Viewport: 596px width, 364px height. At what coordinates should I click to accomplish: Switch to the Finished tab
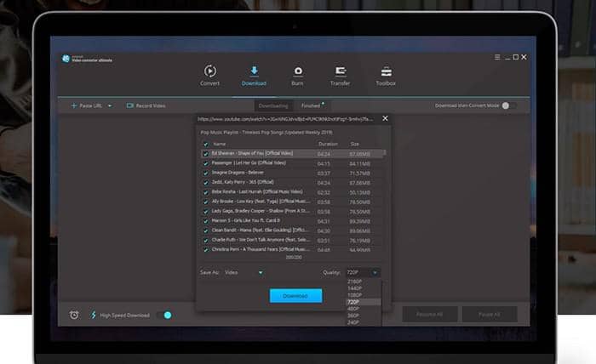pyautogui.click(x=311, y=105)
